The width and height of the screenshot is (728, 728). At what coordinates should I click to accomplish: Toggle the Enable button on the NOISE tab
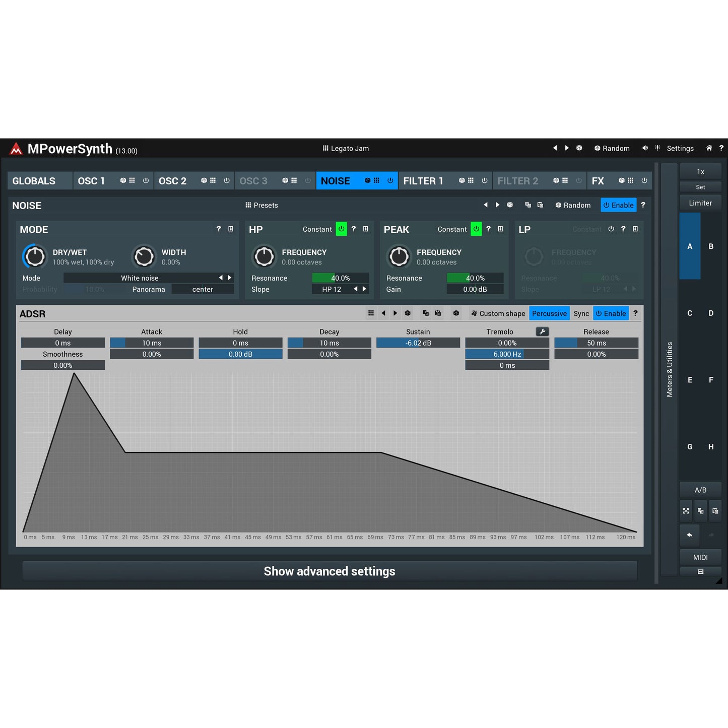coord(390,180)
